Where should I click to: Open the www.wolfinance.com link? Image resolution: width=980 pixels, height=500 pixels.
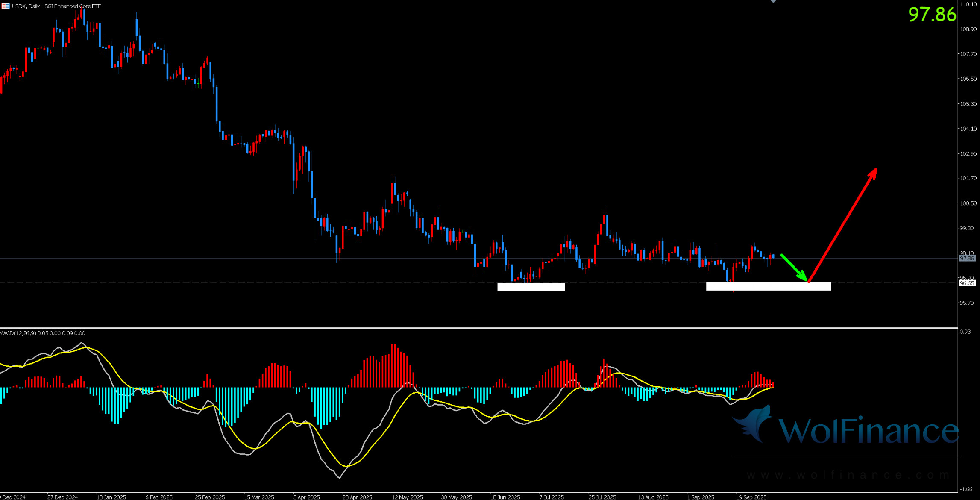(x=848, y=475)
